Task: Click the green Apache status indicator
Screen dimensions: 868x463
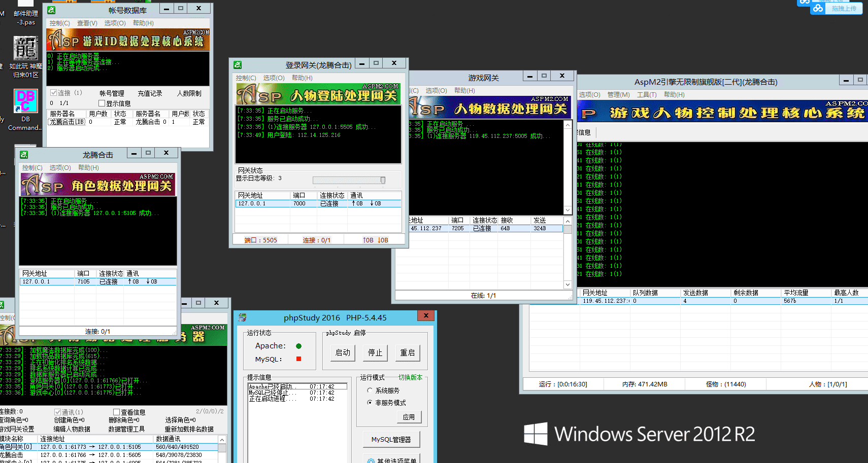Action: [x=298, y=346]
